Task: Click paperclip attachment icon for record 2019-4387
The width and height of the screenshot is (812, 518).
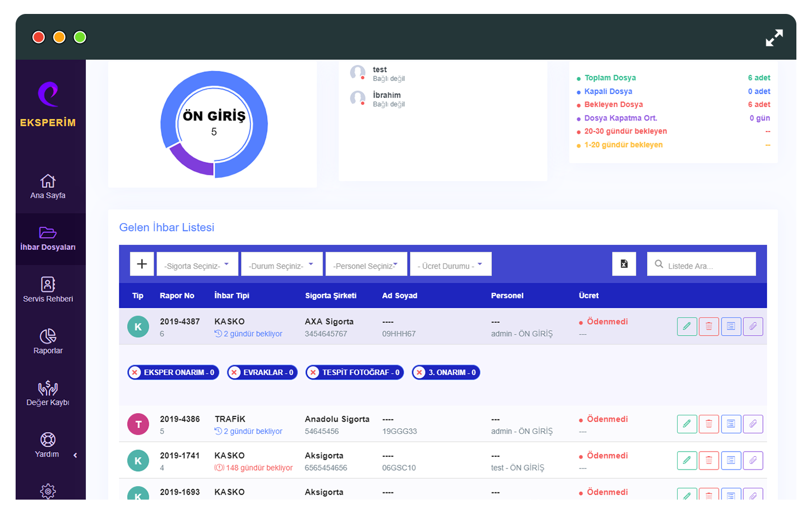Action: (753, 326)
